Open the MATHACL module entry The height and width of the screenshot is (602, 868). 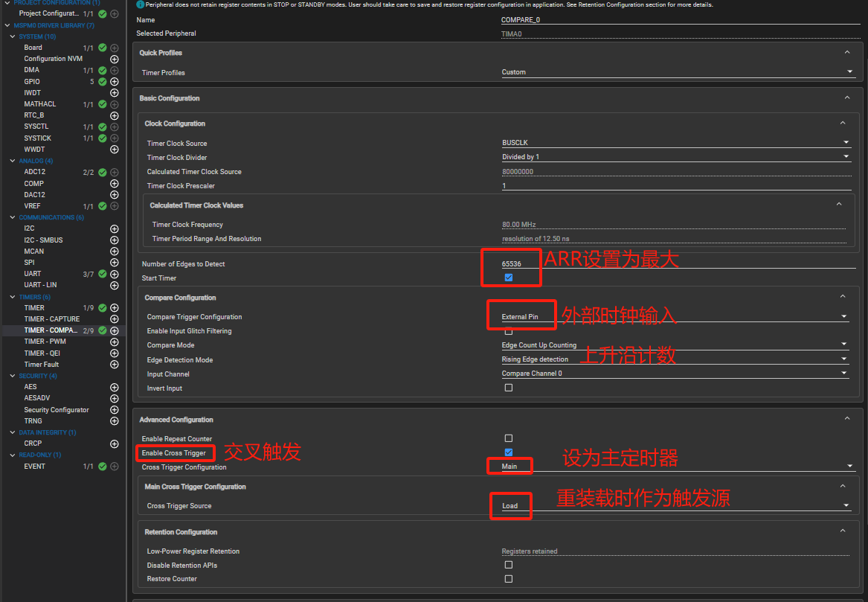pos(40,104)
